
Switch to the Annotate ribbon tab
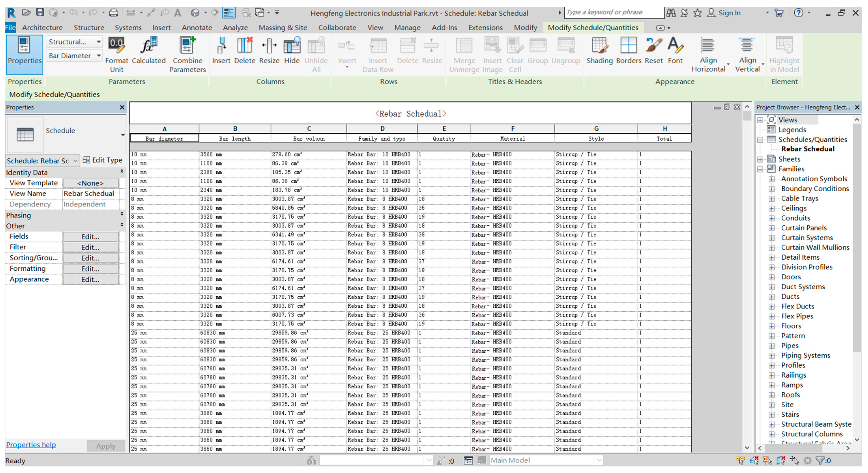197,28
